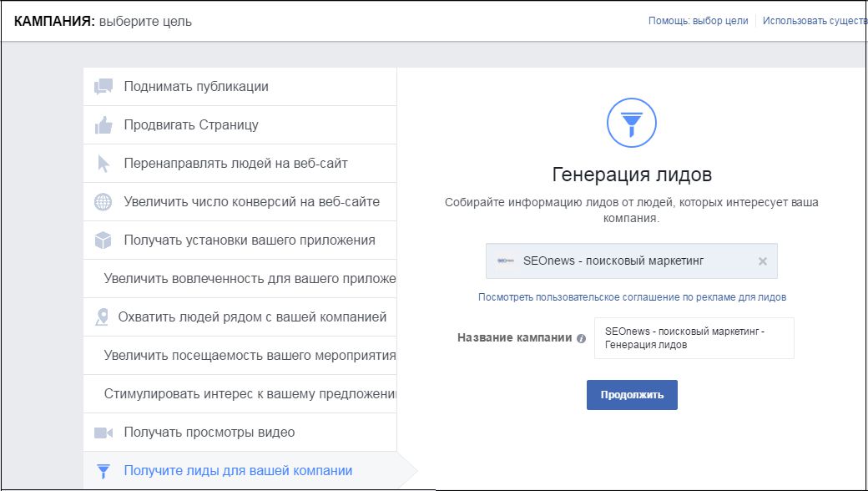Screen dimensions: 868x491
Task: Click the SEOnews - поисковый маркетинг page field
Action: [x=632, y=261]
